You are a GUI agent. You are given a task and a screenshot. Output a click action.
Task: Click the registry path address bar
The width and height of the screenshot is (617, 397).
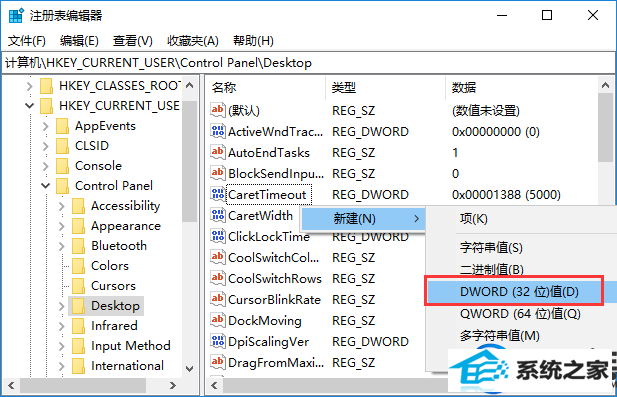tap(308, 63)
